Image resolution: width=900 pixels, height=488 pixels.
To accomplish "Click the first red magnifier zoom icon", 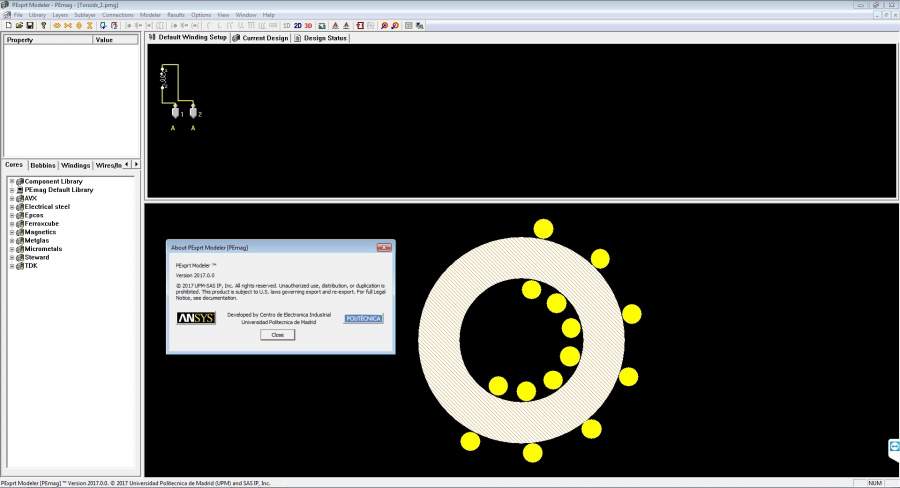I will point(384,26).
